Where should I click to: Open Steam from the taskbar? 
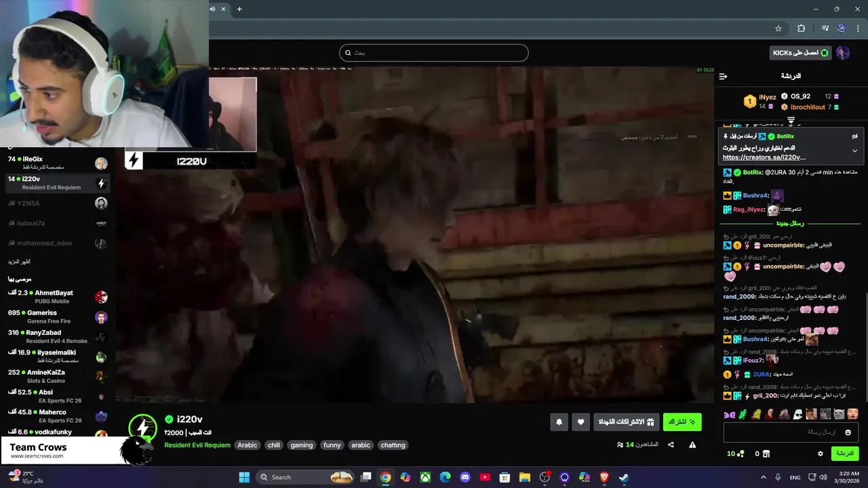click(624, 477)
